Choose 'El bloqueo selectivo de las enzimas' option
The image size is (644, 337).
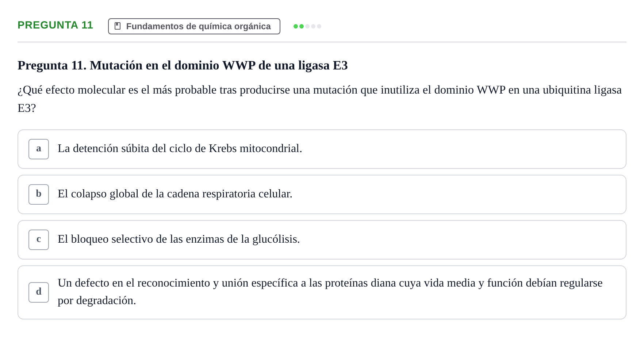click(x=322, y=240)
